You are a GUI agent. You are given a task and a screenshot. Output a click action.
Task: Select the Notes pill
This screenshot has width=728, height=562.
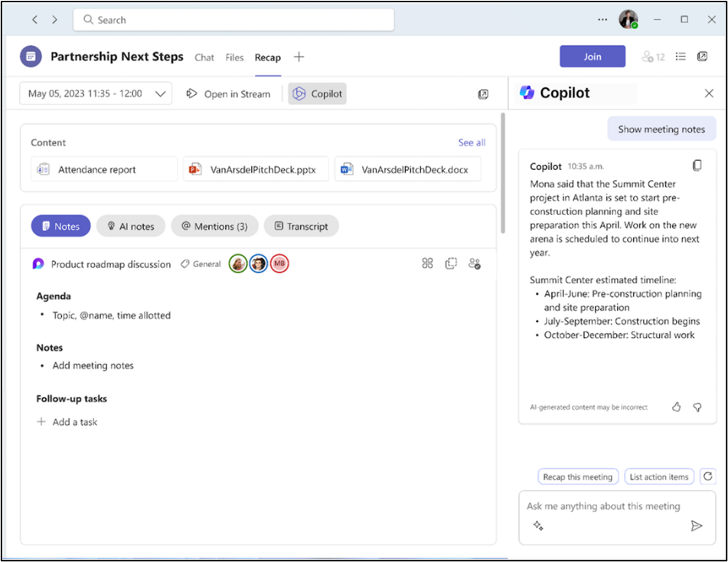60,226
